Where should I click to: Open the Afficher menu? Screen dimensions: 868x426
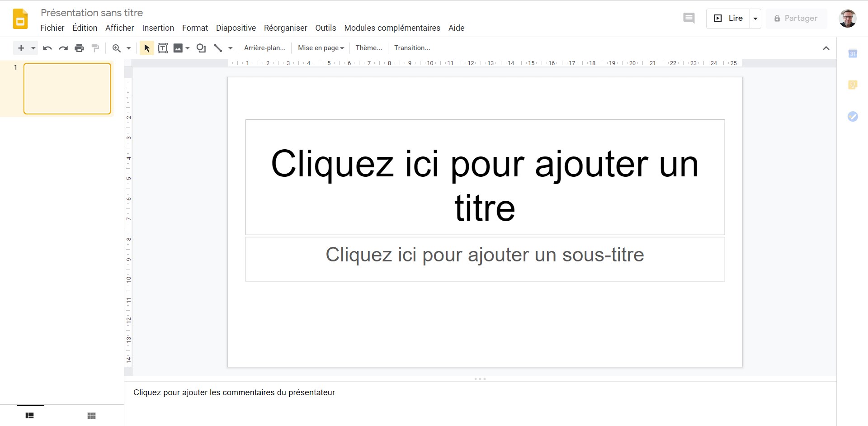click(x=120, y=28)
